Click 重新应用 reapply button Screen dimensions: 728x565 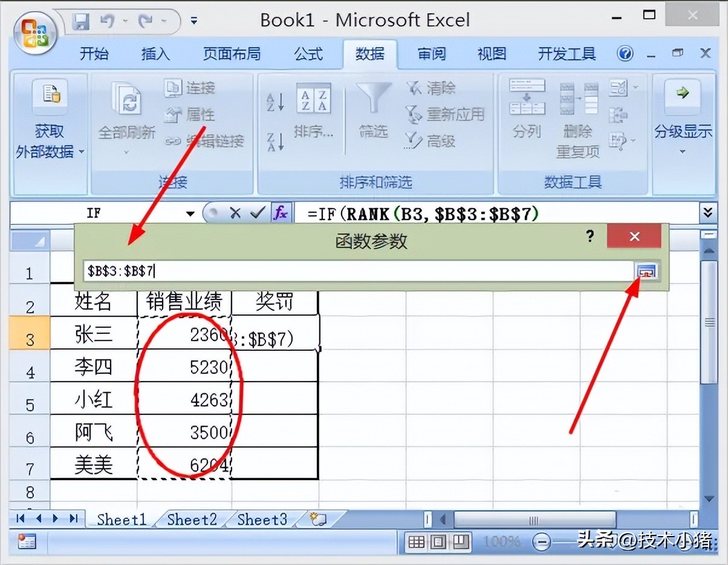click(x=444, y=114)
